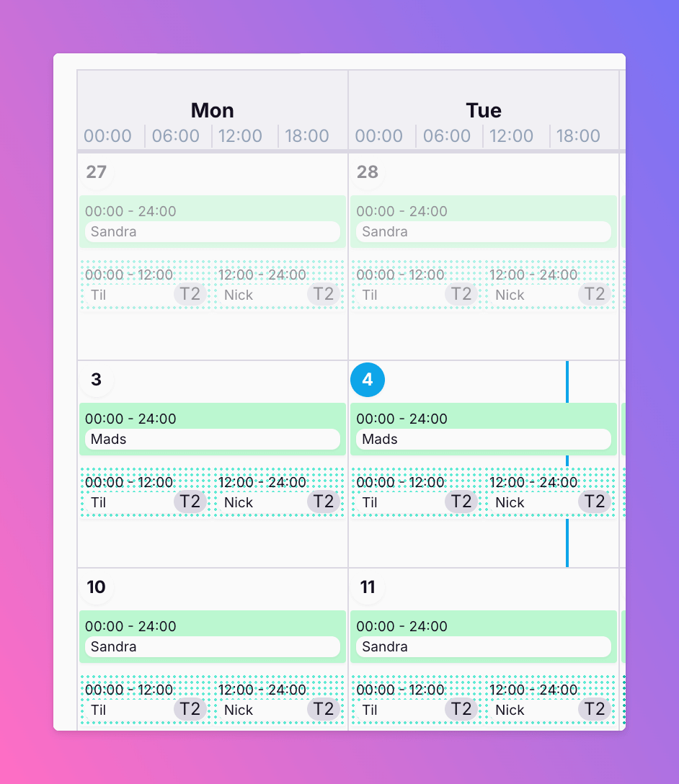This screenshot has height=784, width=679.
Task: Open Mads' 00:00 - 24:00 shift on Monday 3
Action: [213, 429]
